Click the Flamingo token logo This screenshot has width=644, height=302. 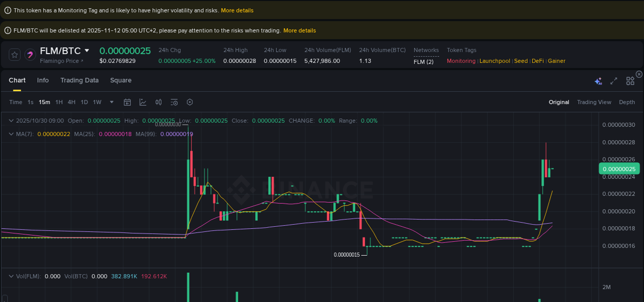(30, 55)
